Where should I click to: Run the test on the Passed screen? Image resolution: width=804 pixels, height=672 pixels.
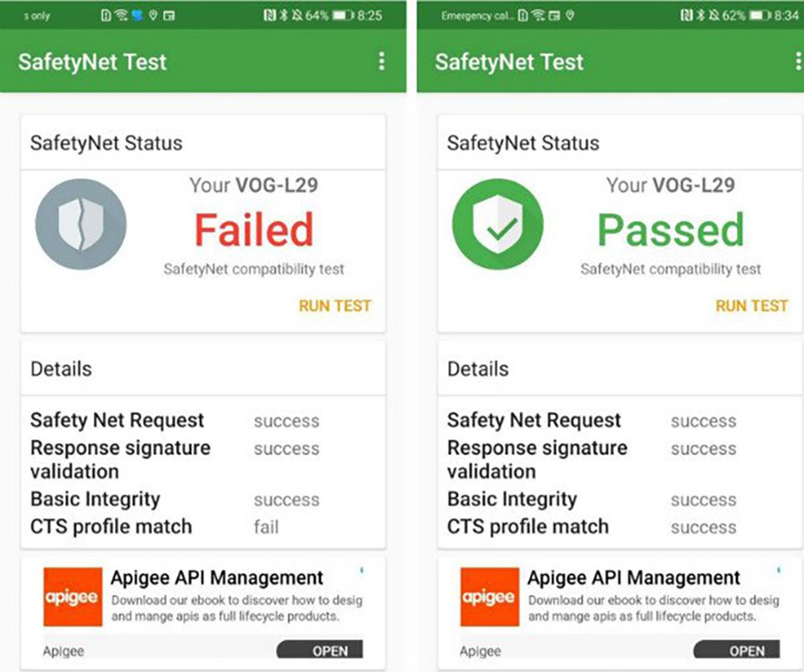point(752,306)
